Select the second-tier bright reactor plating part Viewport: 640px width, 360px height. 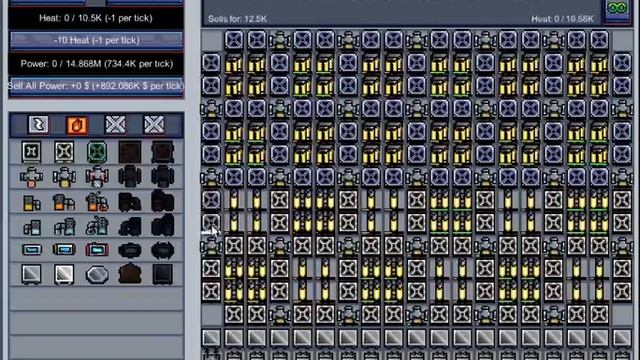click(64, 274)
